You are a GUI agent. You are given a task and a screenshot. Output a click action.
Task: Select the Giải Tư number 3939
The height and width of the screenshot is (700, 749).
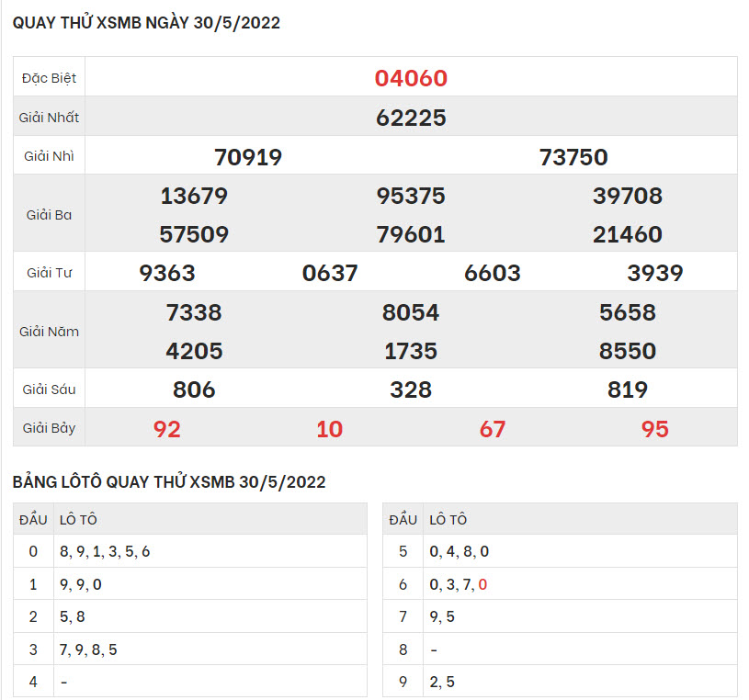[655, 273]
